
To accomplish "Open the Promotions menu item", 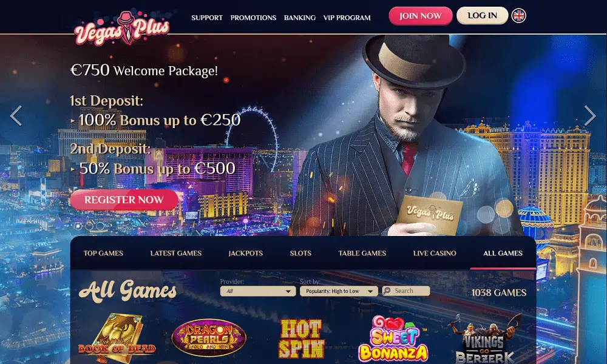I will click(x=253, y=18).
